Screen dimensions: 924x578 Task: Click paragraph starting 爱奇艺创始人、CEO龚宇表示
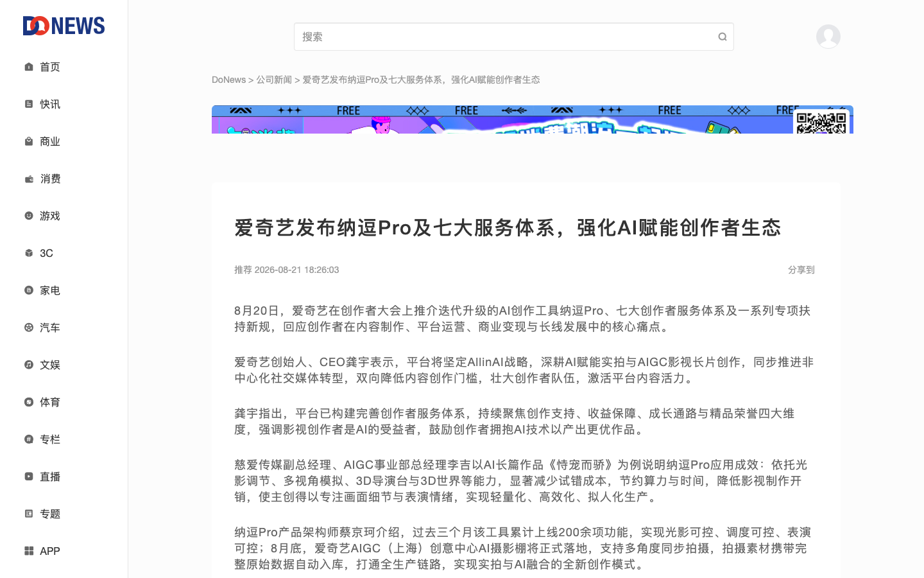(x=524, y=370)
